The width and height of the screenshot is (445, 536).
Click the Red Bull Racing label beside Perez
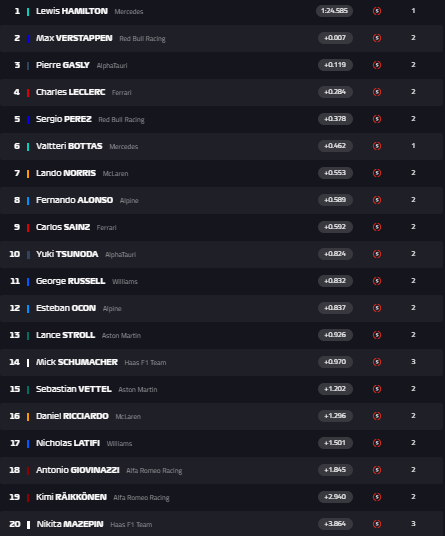(121, 120)
